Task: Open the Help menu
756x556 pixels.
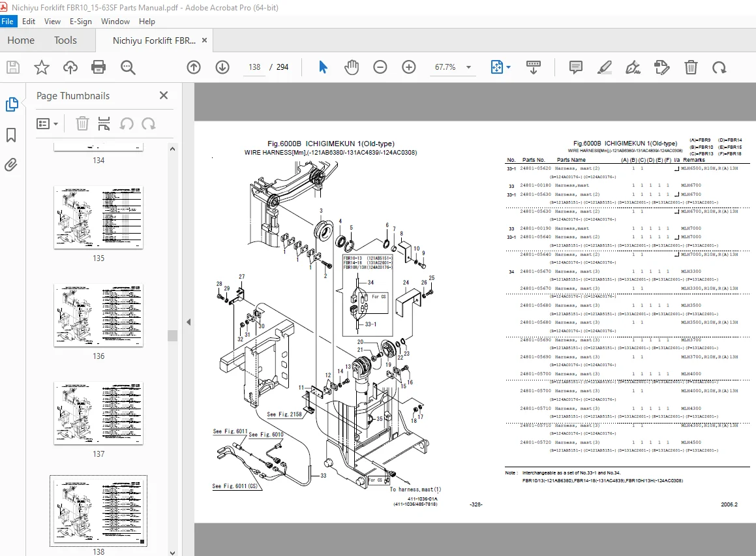Action: [147, 22]
